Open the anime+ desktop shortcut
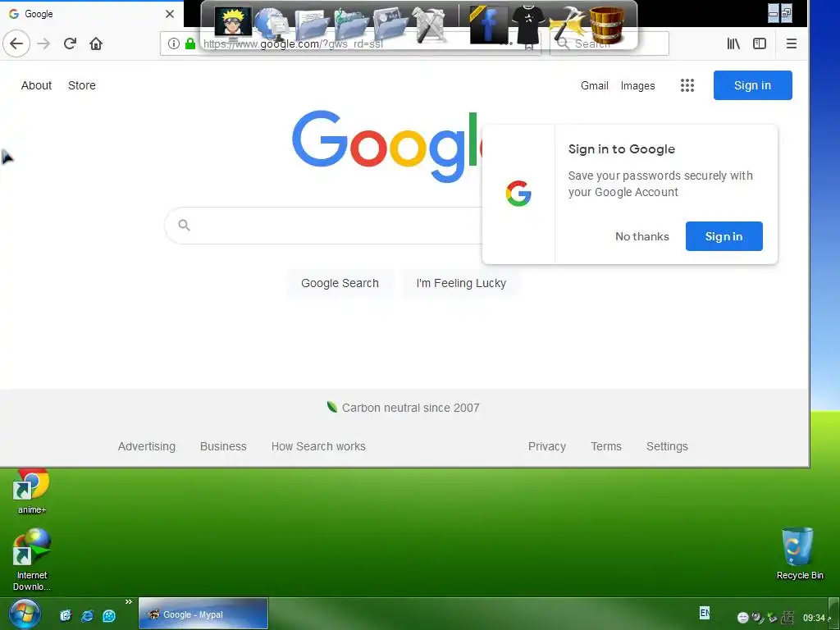 [32, 492]
